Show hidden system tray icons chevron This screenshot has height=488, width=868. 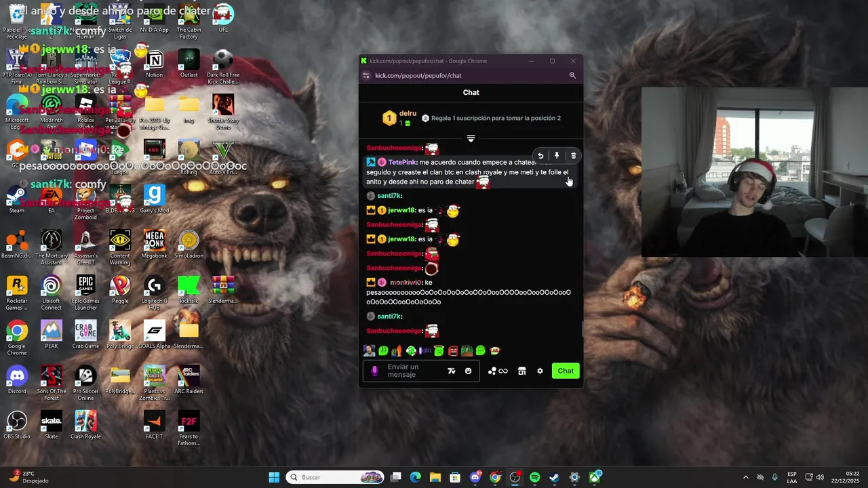click(x=746, y=477)
